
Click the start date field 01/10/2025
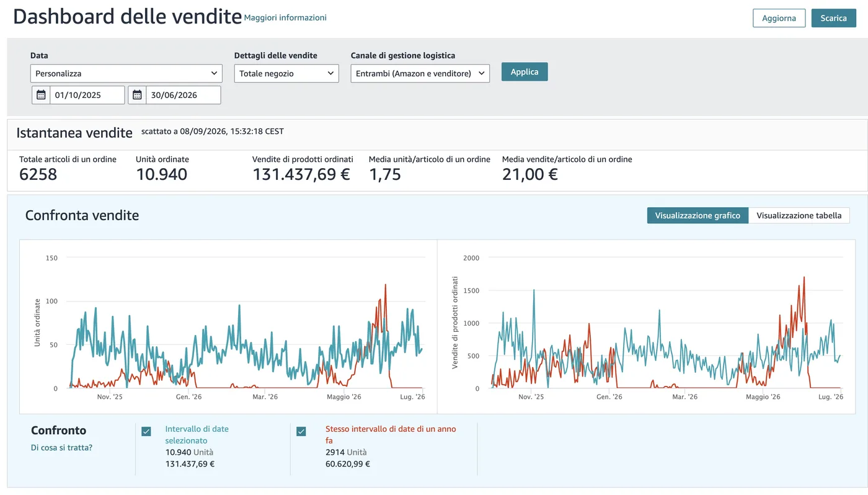click(87, 95)
